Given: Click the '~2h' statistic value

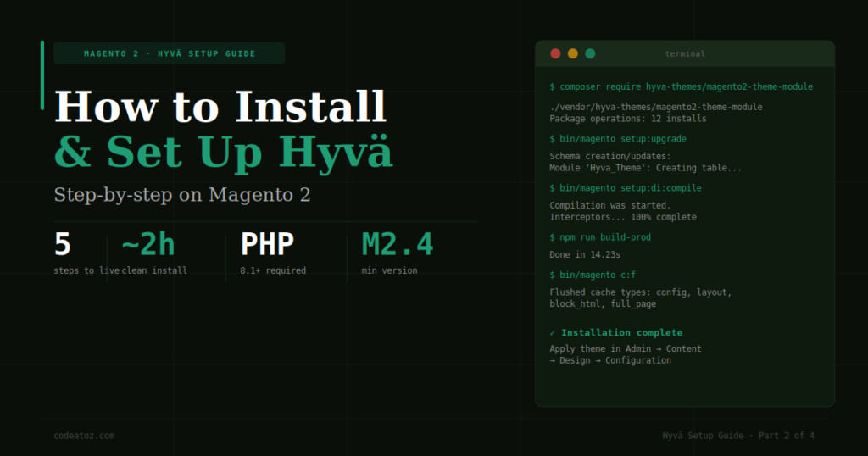Looking at the screenshot, I should pos(147,244).
